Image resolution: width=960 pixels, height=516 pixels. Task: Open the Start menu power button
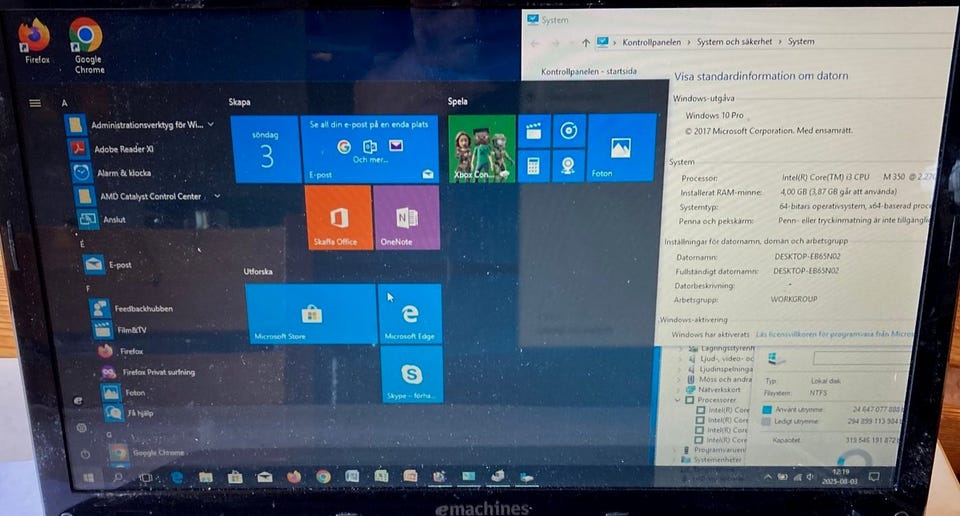pyautogui.click(x=85, y=454)
